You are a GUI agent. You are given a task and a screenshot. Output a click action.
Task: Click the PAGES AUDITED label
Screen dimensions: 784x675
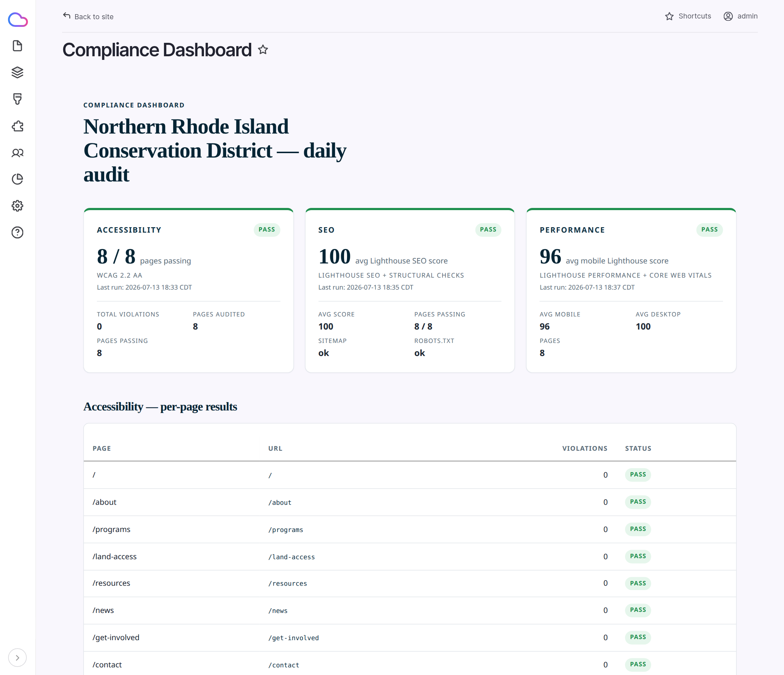[219, 314]
